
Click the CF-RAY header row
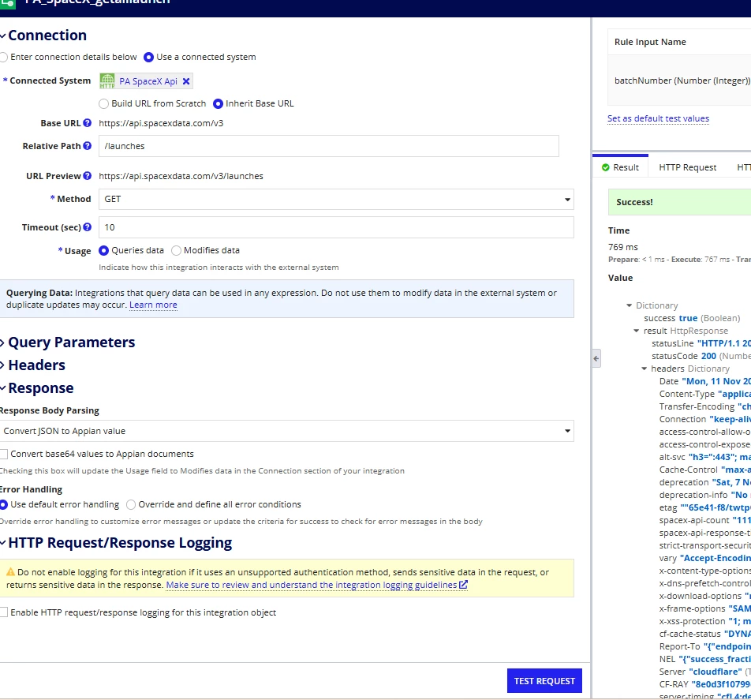tap(705, 684)
